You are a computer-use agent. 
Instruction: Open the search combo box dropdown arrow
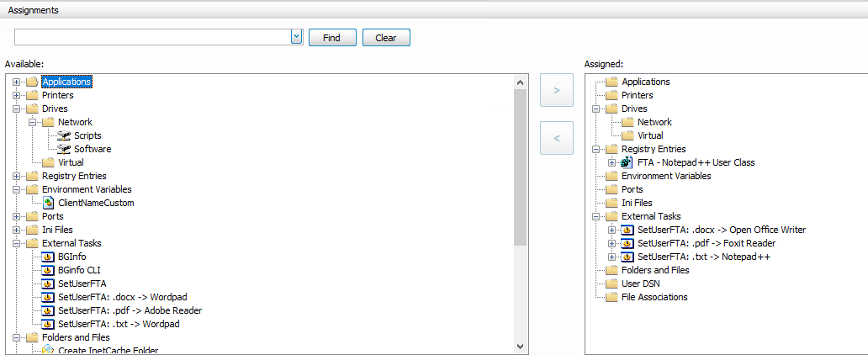[297, 37]
